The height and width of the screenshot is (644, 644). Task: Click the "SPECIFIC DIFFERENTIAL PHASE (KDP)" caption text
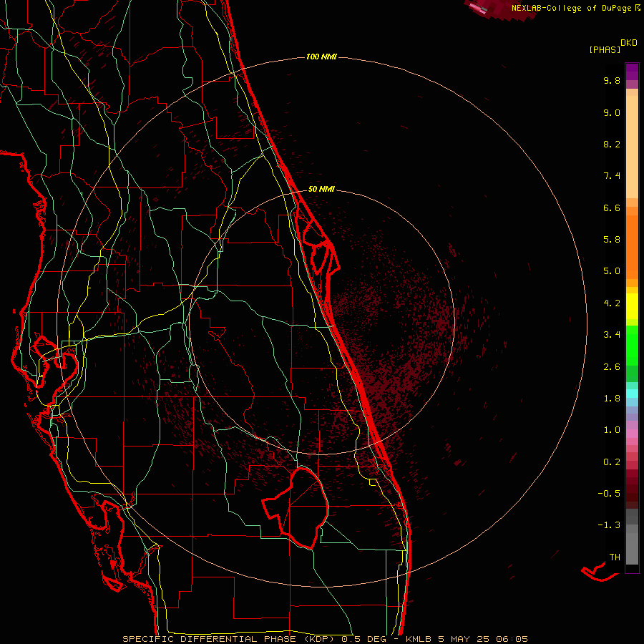click(230, 639)
